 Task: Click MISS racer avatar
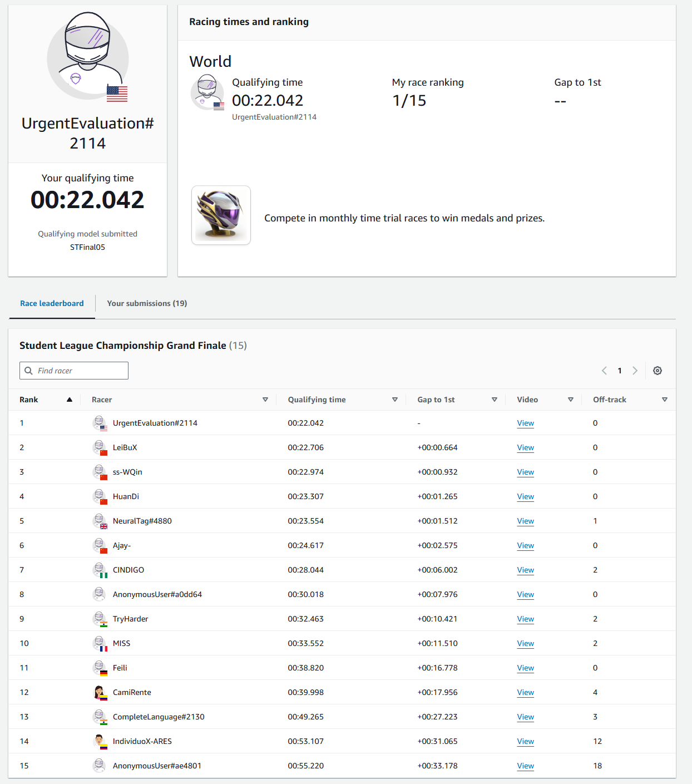(x=100, y=643)
